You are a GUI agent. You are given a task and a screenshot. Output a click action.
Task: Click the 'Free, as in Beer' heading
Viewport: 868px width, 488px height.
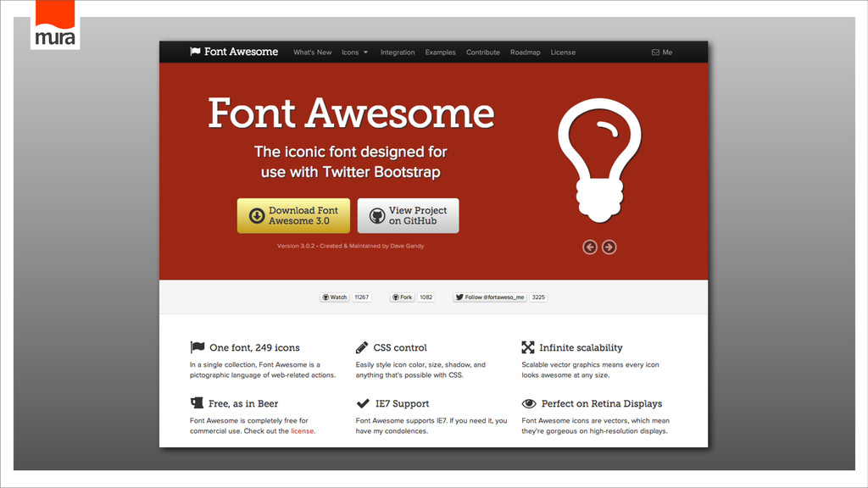pos(243,403)
